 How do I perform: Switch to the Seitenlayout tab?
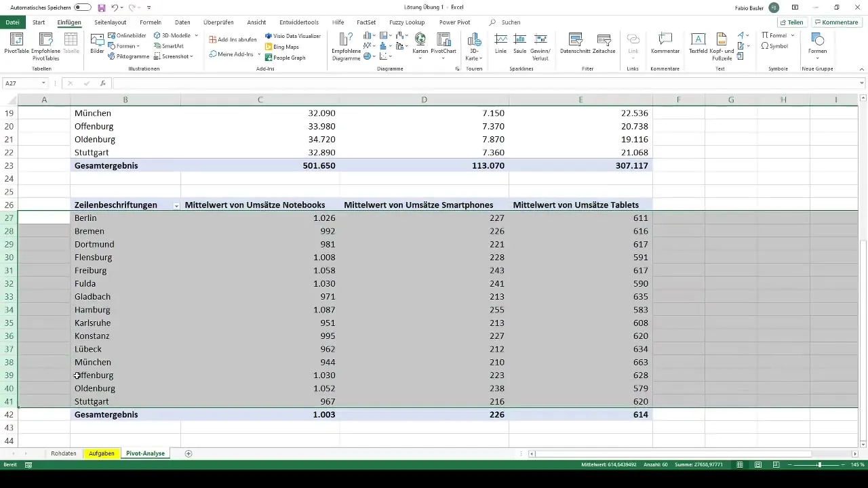[111, 22]
